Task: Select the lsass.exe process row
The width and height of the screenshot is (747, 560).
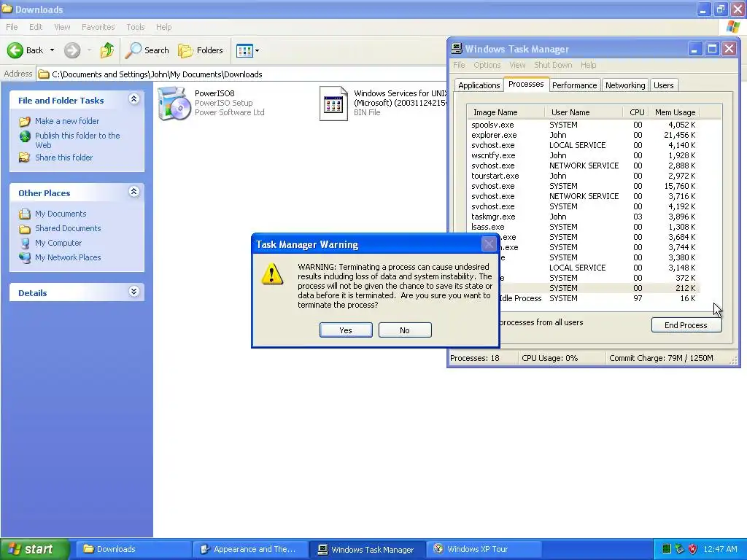Action: click(584, 227)
